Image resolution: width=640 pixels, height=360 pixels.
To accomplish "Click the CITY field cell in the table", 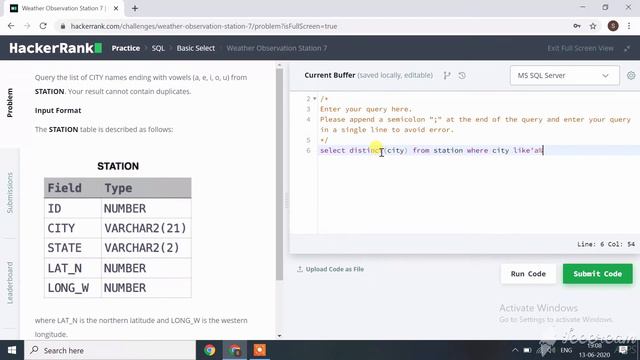I will click(73, 228).
